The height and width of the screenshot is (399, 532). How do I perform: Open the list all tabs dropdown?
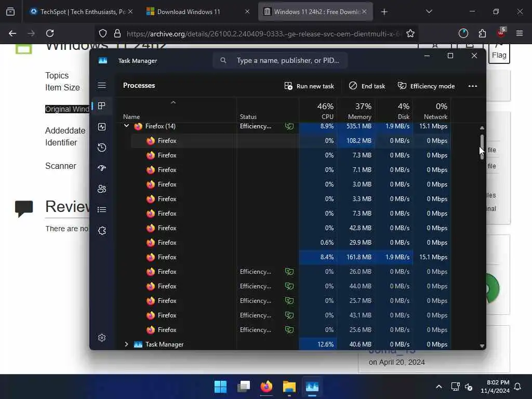coord(429,11)
